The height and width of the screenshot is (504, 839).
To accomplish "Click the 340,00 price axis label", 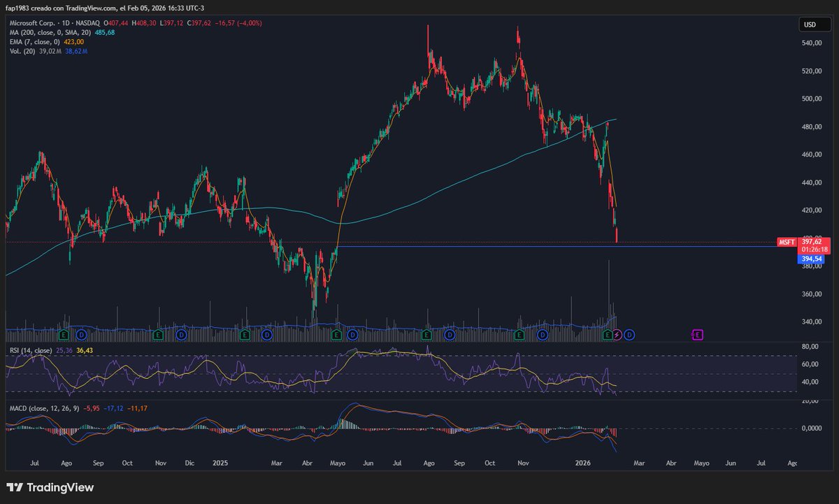I will [812, 322].
